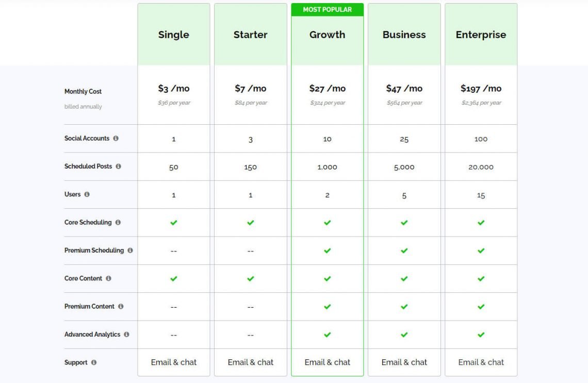Click the Support row info icon
The height and width of the screenshot is (383, 588).
(x=94, y=362)
